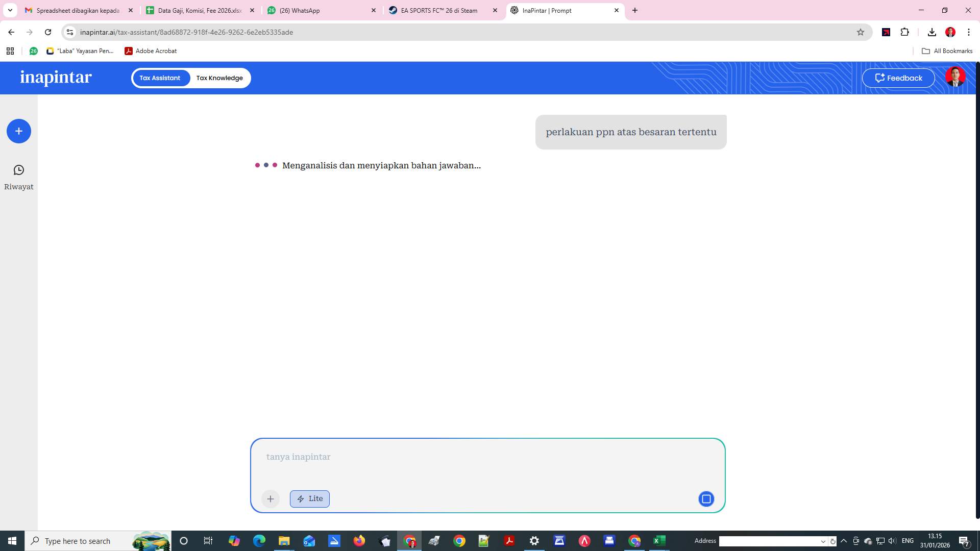
Task: Open Chrome downloads
Action: (x=932, y=32)
